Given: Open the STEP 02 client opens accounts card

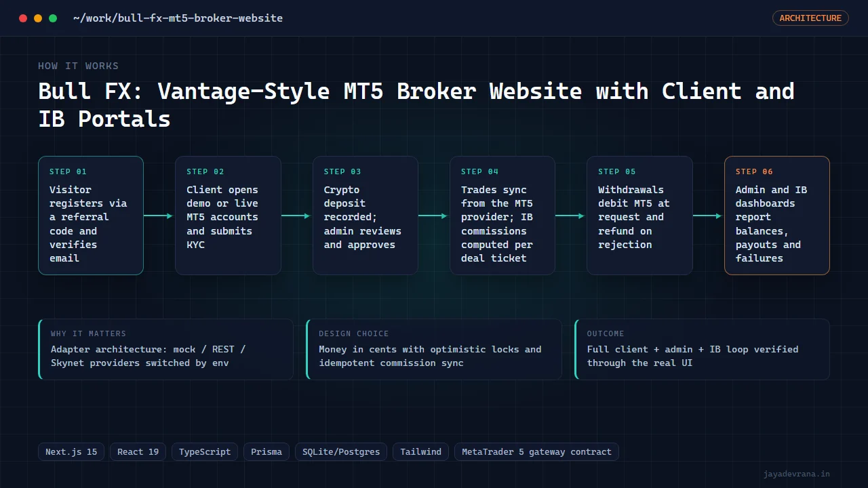Looking at the screenshot, I should point(228,216).
